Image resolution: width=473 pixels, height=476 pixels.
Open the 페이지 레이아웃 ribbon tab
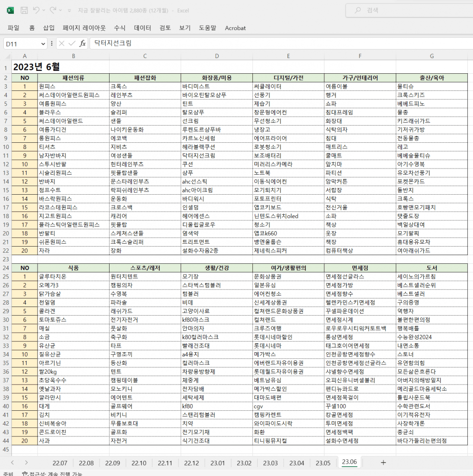[x=84, y=28]
